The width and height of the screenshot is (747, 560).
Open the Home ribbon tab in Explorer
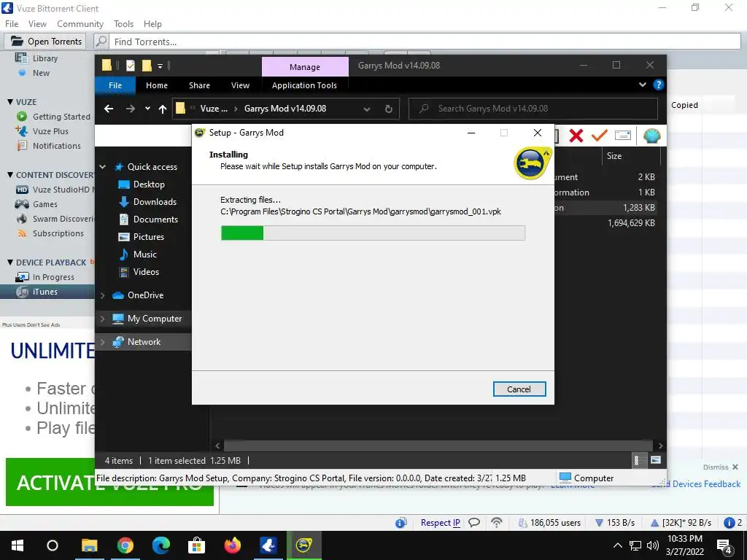pyautogui.click(x=157, y=85)
